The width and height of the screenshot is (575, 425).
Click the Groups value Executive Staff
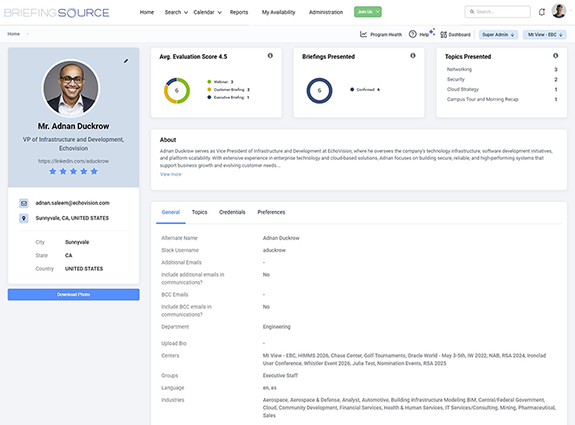click(x=280, y=375)
